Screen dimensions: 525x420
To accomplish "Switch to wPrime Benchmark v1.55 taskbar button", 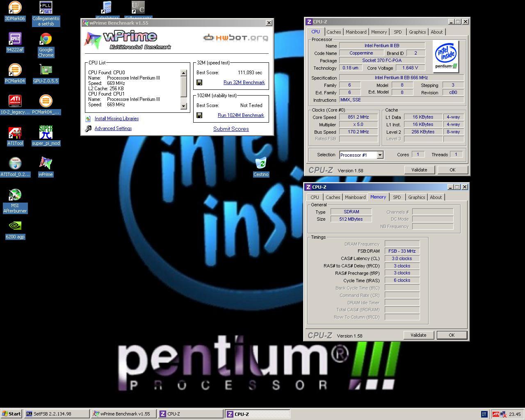I will (x=123, y=414).
